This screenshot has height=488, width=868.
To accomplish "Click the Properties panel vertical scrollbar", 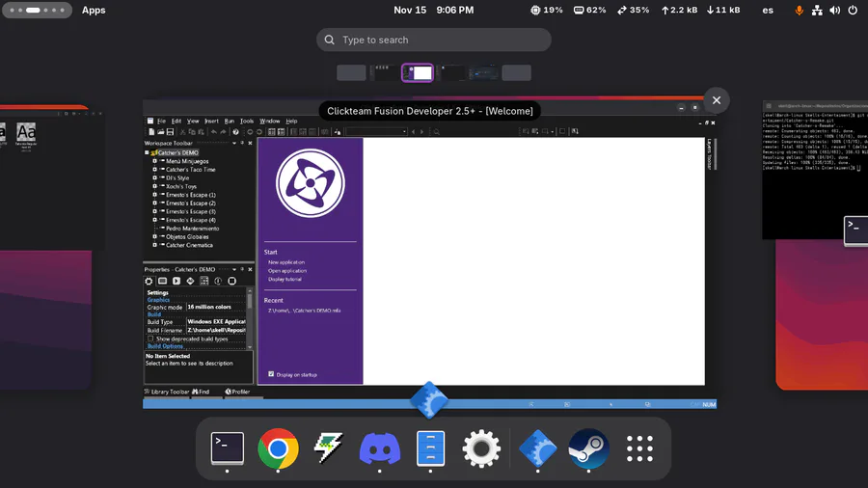I will (250, 318).
